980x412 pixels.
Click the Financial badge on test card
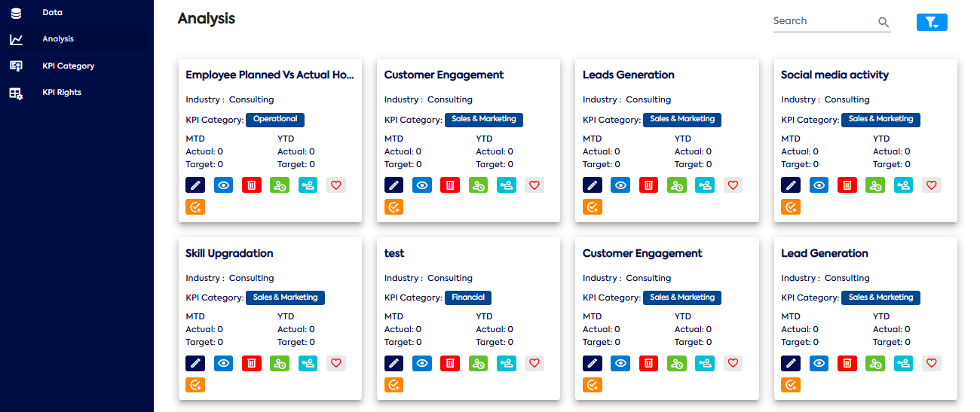pos(468,298)
